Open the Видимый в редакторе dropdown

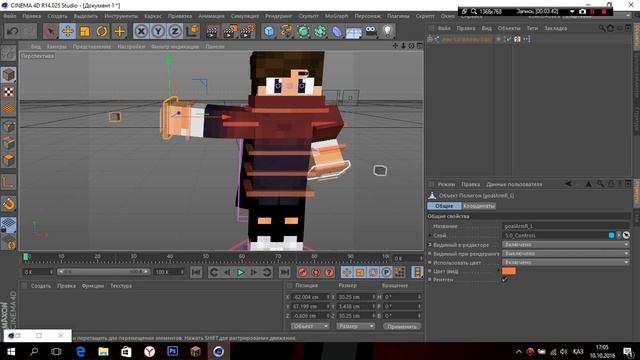tap(566, 244)
